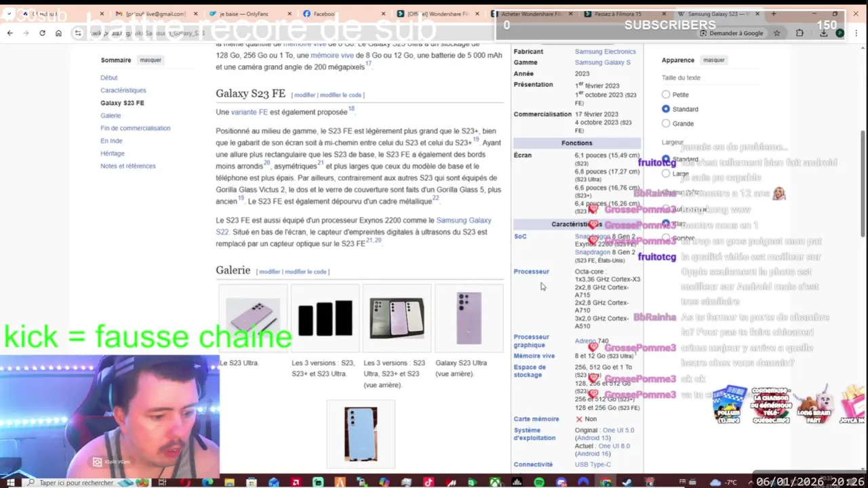Open the Samsung Electronics infobox link
The image size is (868, 488).
606,52
